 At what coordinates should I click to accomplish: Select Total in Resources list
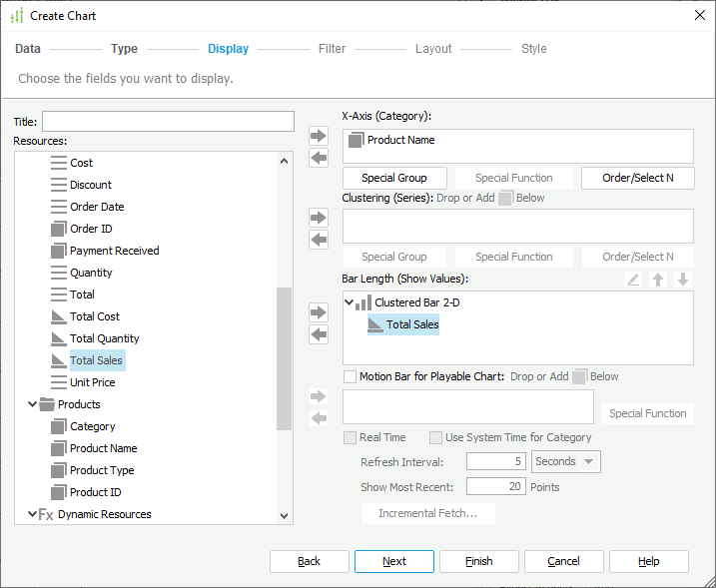(82, 294)
